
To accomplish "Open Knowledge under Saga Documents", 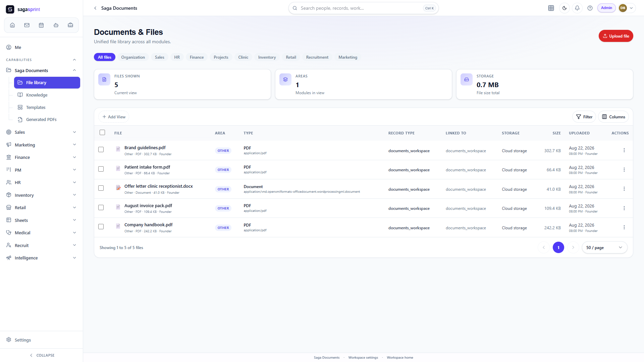I will pos(47,95).
